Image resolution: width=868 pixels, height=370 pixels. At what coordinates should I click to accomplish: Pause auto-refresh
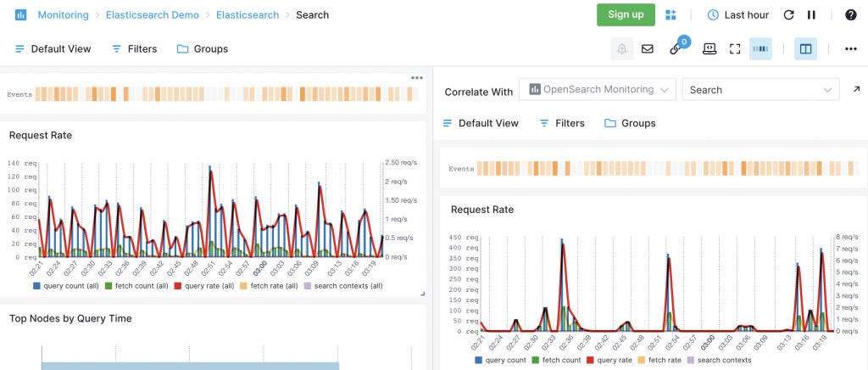coord(811,15)
